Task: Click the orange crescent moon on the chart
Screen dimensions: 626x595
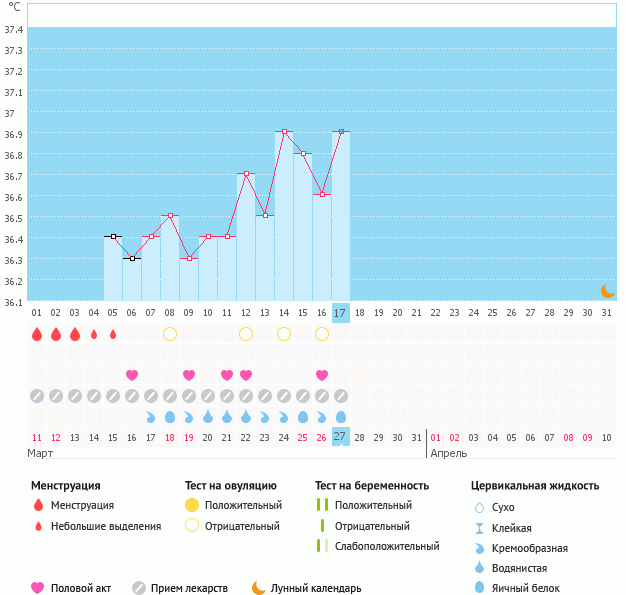Action: 607,291
